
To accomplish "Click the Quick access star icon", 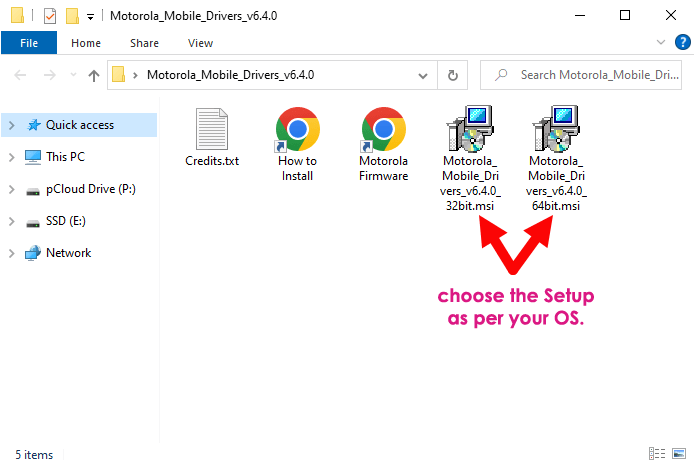I will pyautogui.click(x=34, y=125).
